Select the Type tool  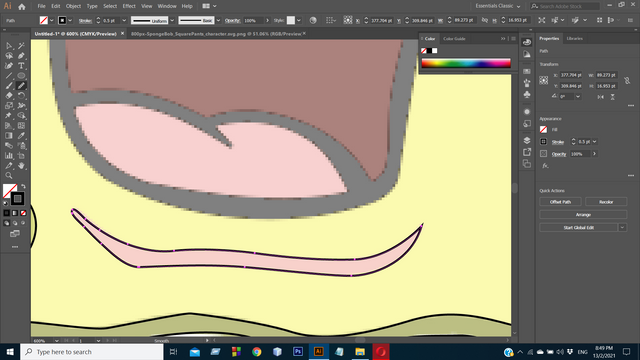(21, 66)
